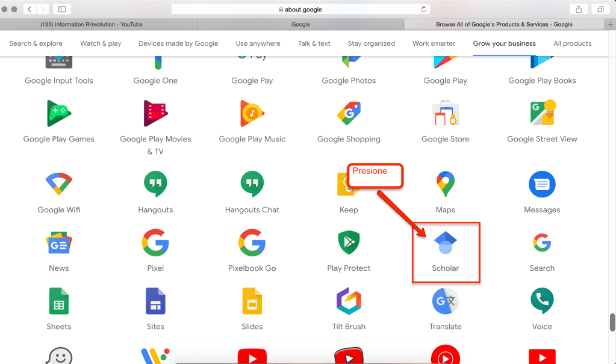Open the Google Scholar icon
Image resolution: width=616 pixels, height=364 pixels.
[445, 242]
